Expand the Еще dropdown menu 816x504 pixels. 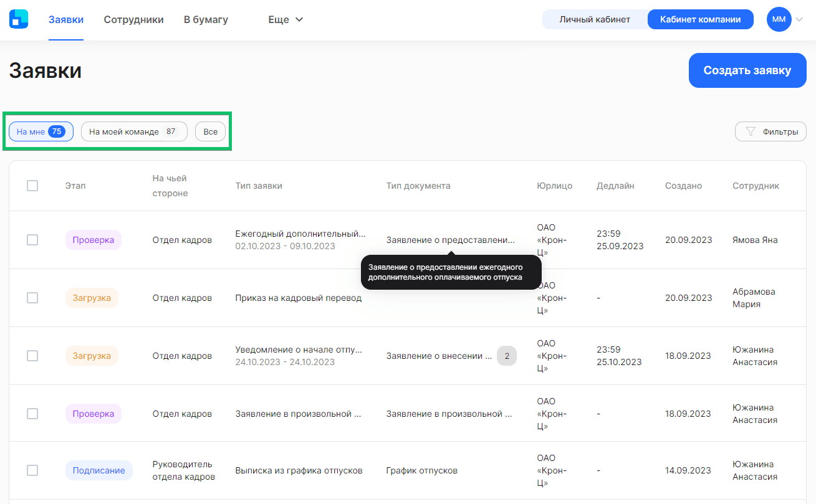[286, 20]
